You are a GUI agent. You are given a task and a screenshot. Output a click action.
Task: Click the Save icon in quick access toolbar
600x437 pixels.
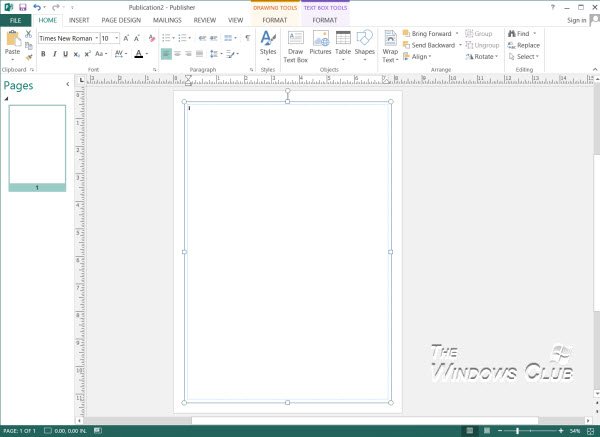point(24,7)
